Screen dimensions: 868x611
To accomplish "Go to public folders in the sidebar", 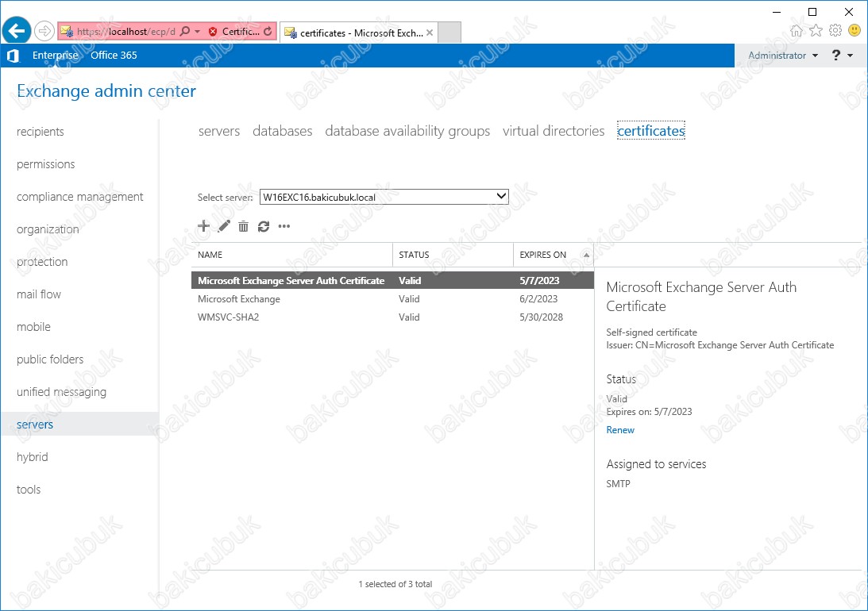I will (x=50, y=359).
